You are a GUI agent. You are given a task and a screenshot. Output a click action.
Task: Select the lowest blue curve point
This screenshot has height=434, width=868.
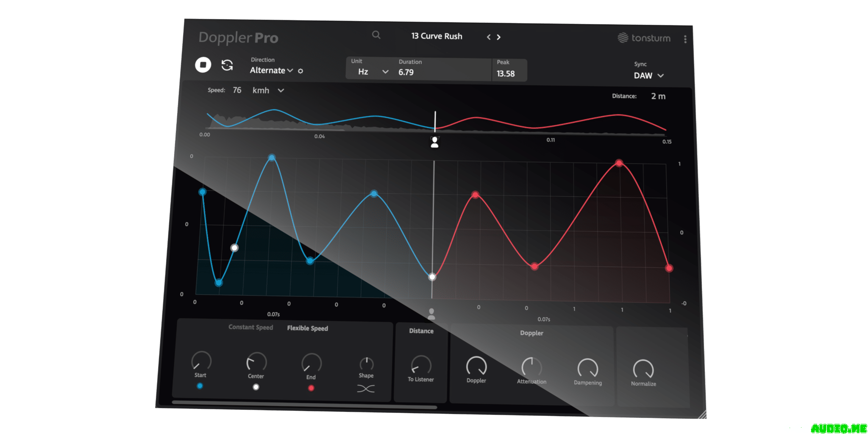[219, 282]
